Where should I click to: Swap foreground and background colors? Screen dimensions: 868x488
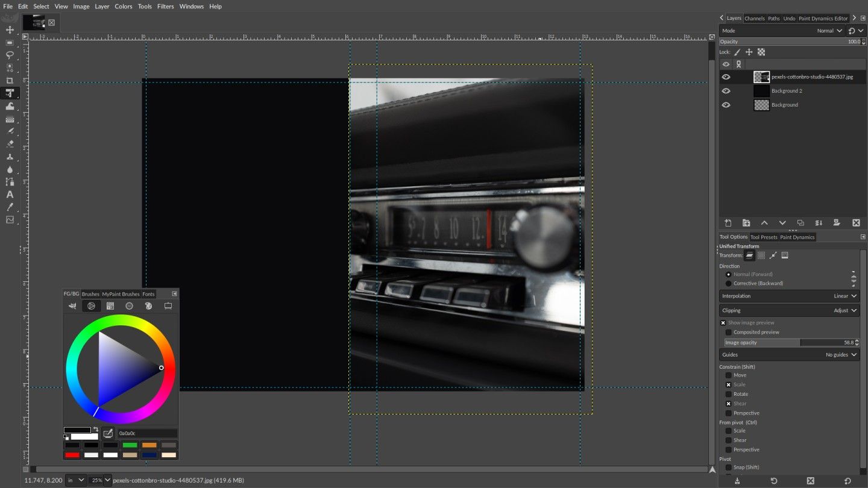pyautogui.click(x=95, y=430)
